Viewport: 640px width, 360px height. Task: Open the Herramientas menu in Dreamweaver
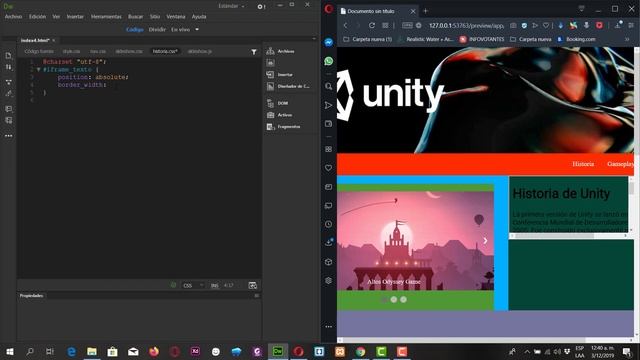(x=106, y=17)
